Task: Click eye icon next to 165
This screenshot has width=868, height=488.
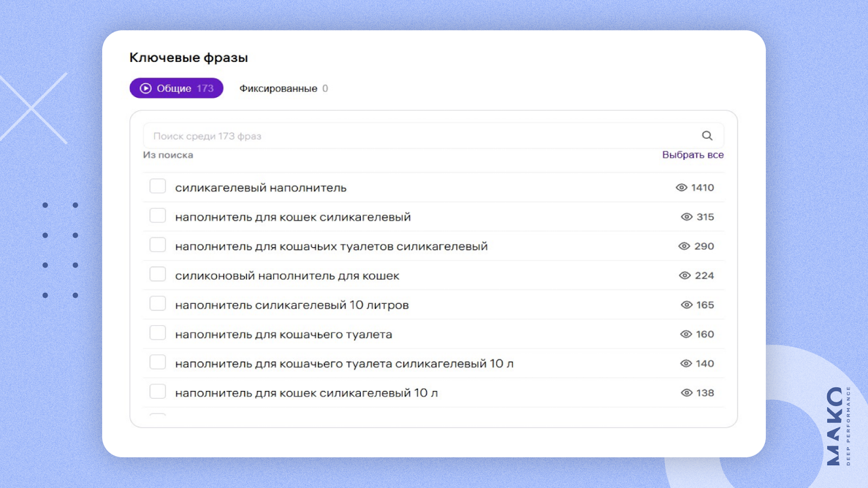Action: click(x=687, y=305)
